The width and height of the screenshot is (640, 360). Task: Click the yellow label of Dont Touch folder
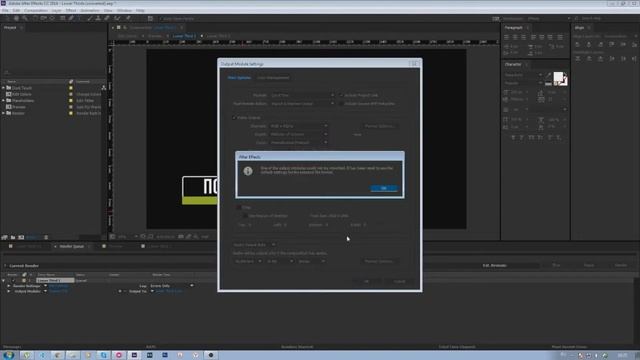click(x=71, y=88)
